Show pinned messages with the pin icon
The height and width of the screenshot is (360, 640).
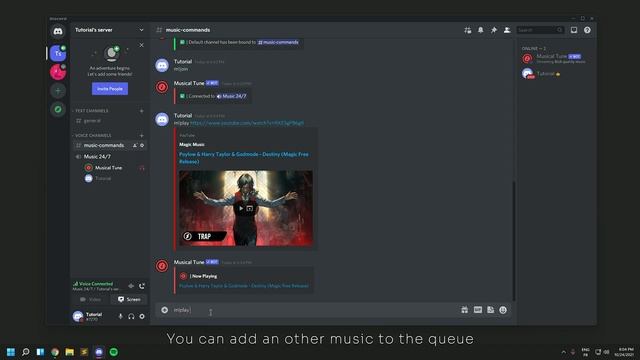click(x=494, y=30)
